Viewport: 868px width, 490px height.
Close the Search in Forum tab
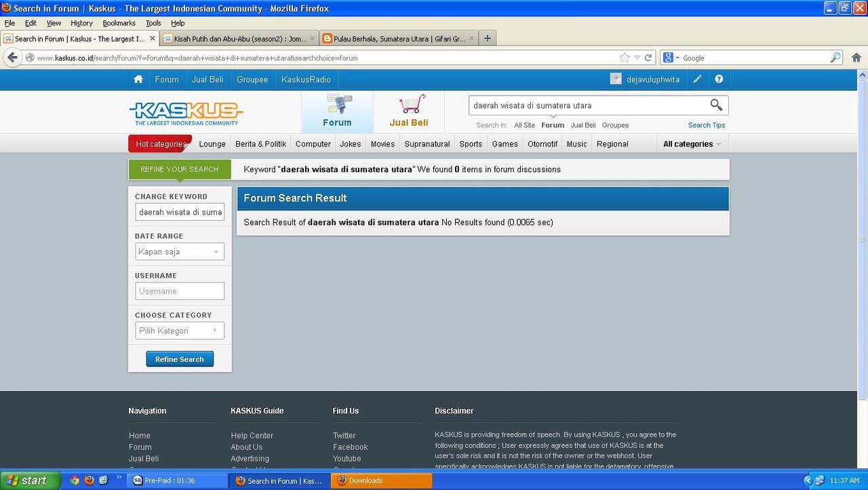coord(152,39)
